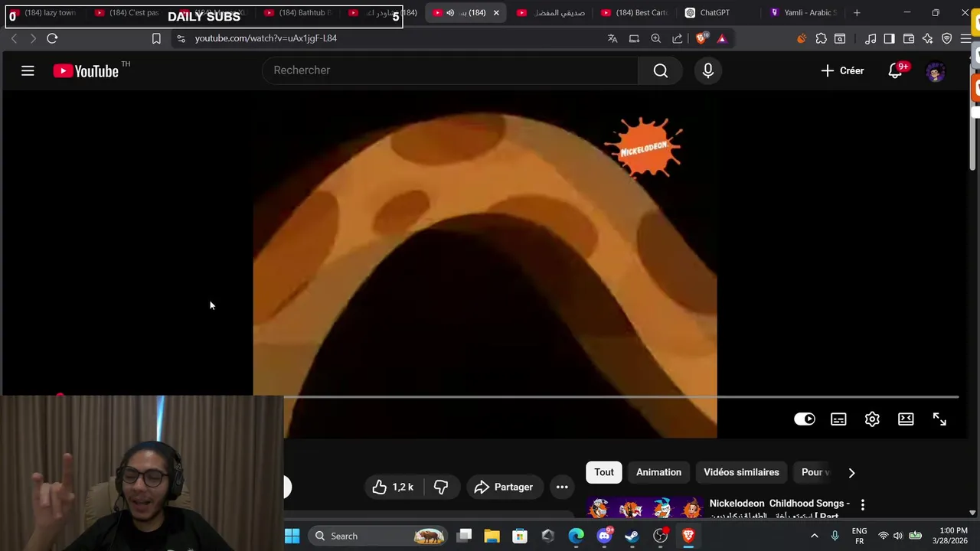Mute the active tab's speaker icon
This screenshot has width=980, height=551.
tap(450, 12)
